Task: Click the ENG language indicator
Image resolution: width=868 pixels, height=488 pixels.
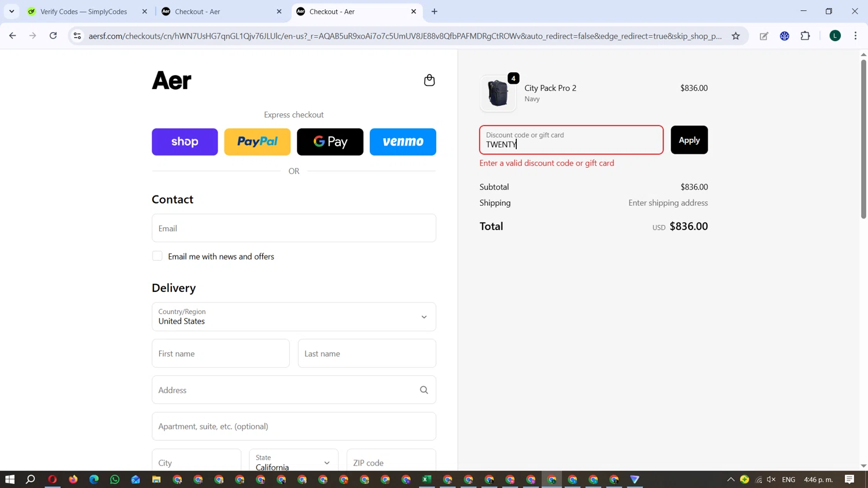Action: 788,479
